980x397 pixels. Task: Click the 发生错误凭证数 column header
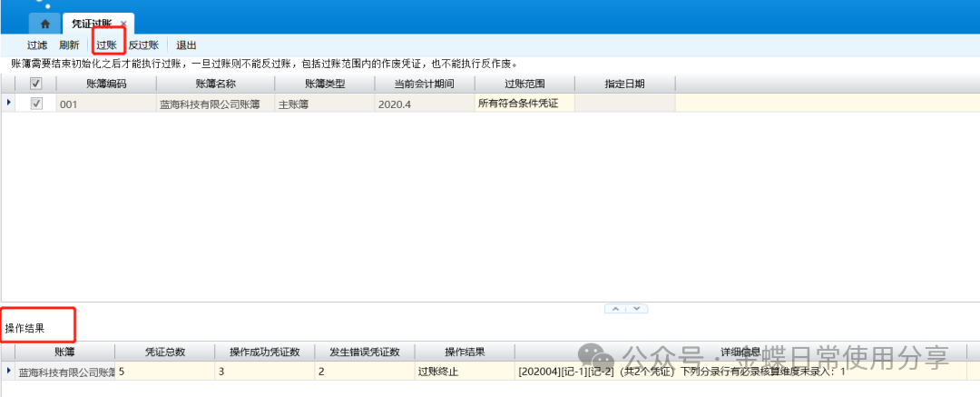[364, 352]
